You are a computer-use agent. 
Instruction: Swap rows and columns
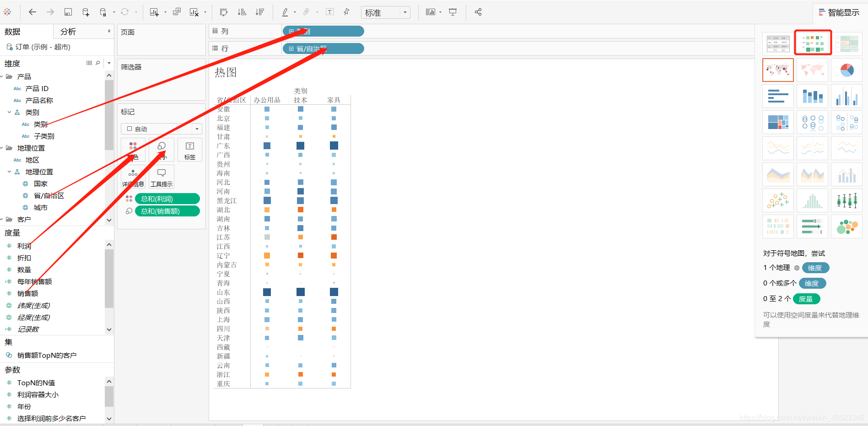pyautogui.click(x=224, y=12)
